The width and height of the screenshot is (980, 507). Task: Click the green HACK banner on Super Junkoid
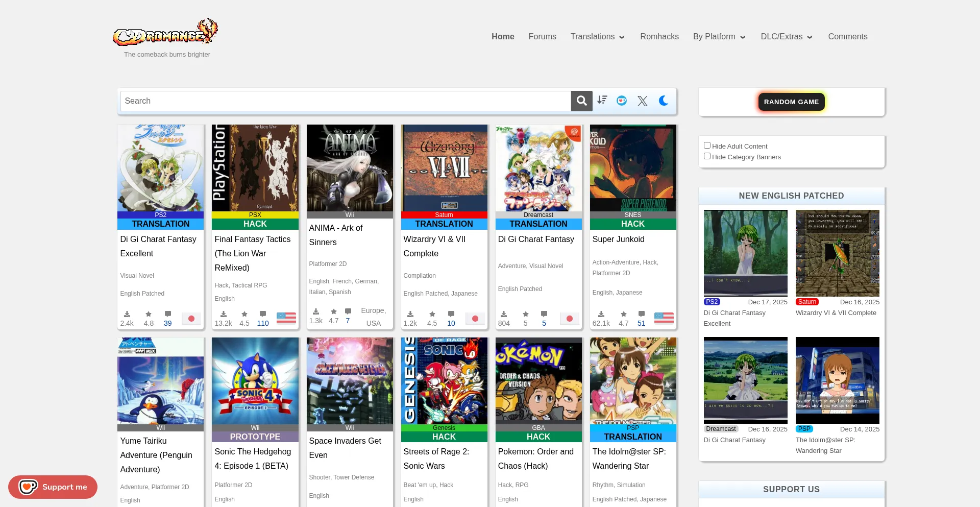pos(633,224)
